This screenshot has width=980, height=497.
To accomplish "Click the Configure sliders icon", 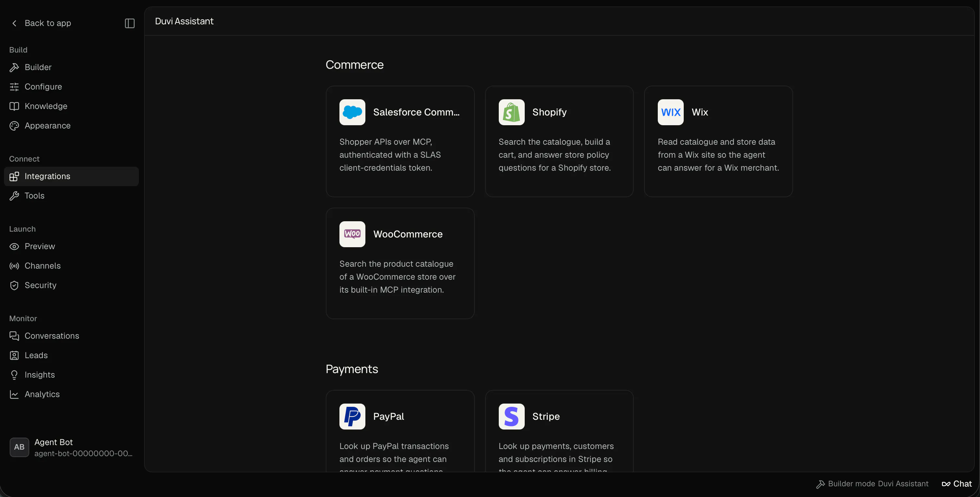I will pyautogui.click(x=14, y=87).
